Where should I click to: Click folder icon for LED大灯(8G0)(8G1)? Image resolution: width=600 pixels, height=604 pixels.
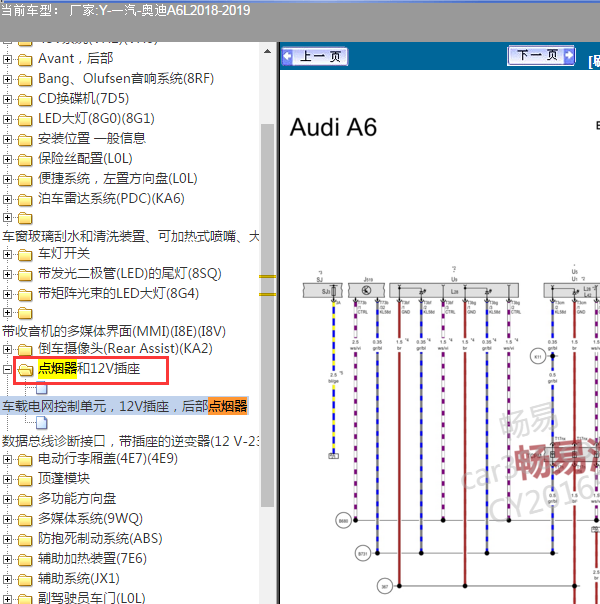pyautogui.click(x=25, y=120)
